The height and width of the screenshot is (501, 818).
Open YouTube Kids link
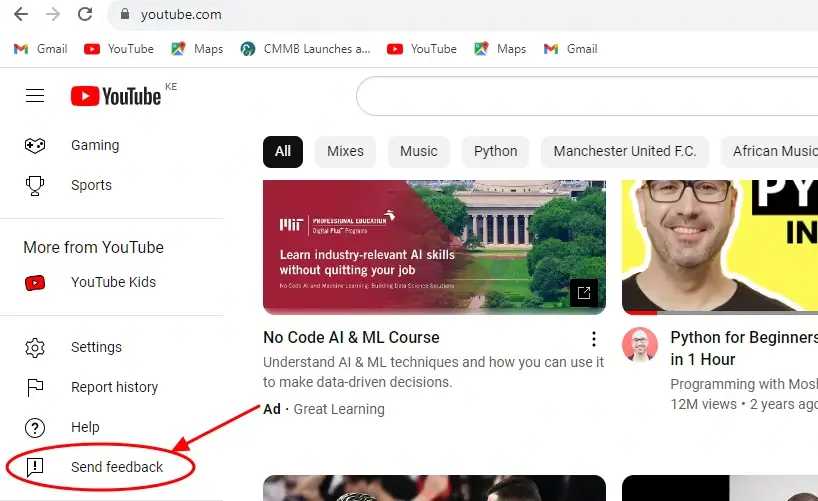112,282
